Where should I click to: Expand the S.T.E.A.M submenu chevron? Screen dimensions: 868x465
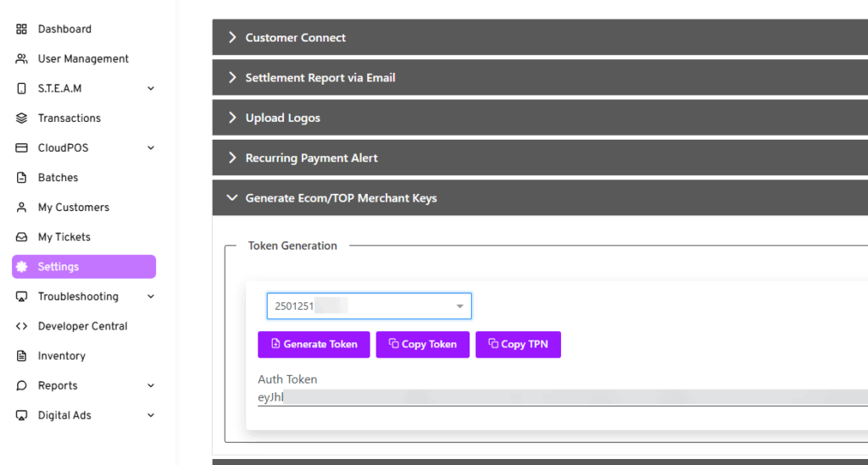pos(151,89)
